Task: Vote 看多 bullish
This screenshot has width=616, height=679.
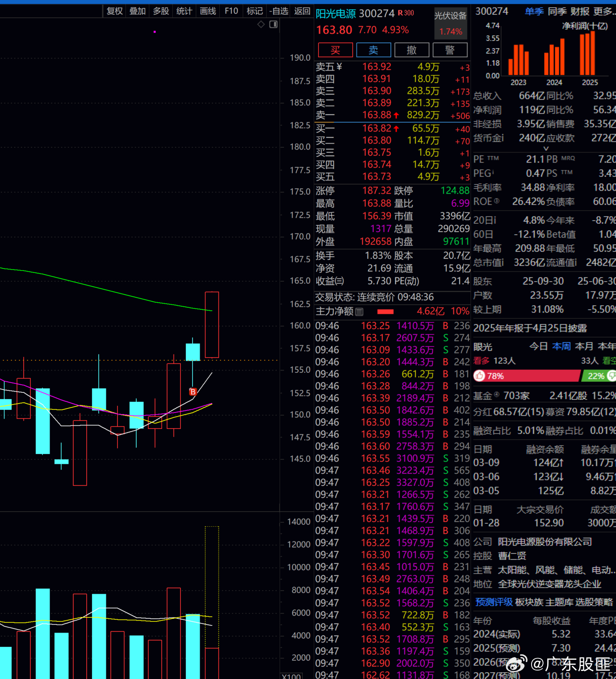Action: point(482,361)
